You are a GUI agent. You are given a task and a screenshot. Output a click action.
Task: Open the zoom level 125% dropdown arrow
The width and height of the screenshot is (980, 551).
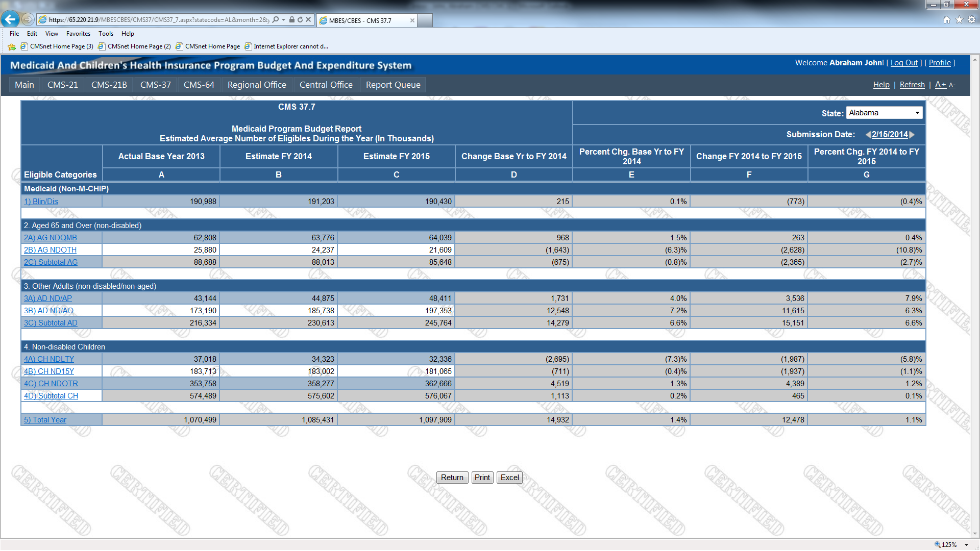tap(966, 545)
